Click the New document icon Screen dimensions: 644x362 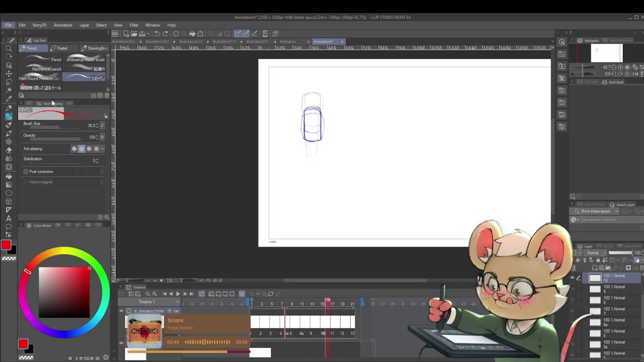(126, 34)
